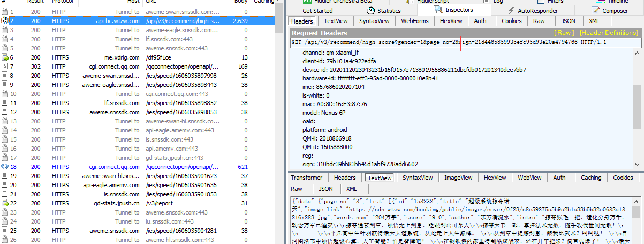The height and width of the screenshot is (244, 644).
Task: Select session 18 host cgi.connect.qq.com
Action: [115, 166]
